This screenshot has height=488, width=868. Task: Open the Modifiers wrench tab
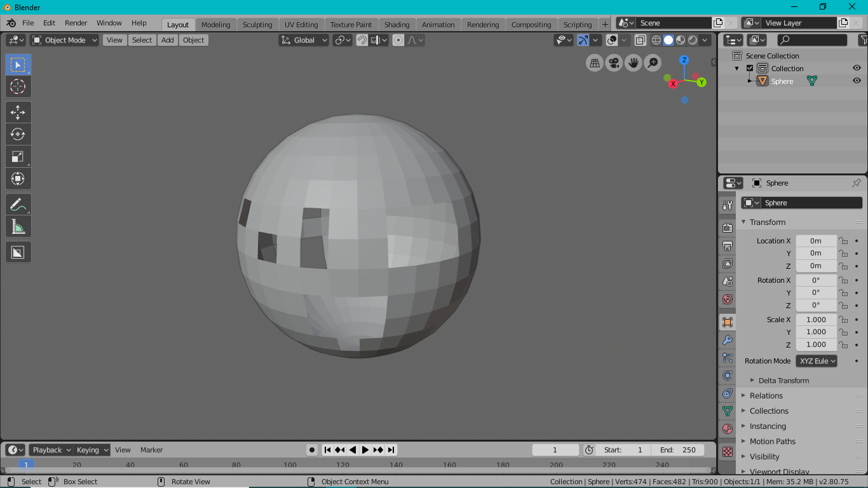[x=728, y=340]
